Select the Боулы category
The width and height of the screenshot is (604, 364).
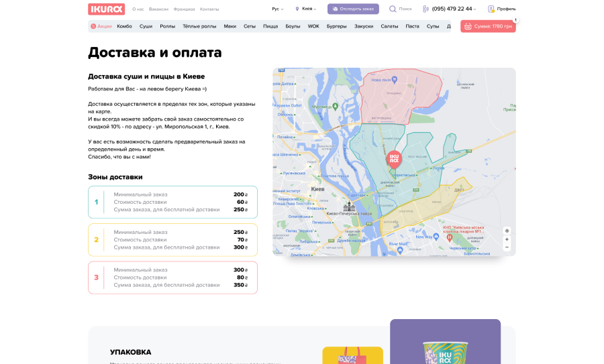click(x=293, y=26)
